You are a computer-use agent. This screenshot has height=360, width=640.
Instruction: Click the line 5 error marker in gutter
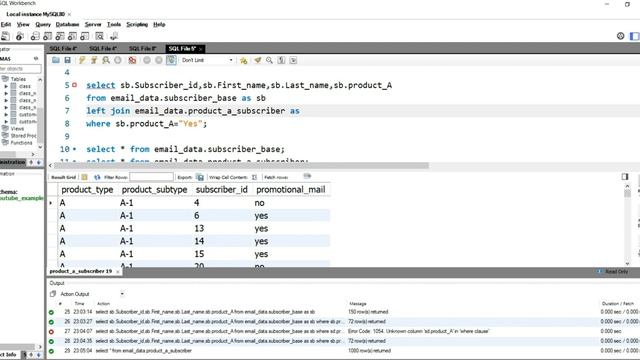pyautogui.click(x=74, y=85)
